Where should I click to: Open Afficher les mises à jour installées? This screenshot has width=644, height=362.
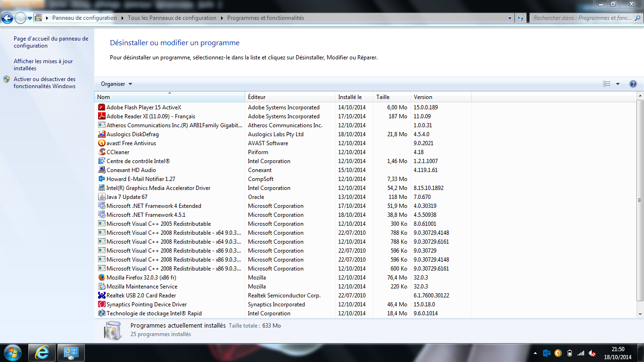pyautogui.click(x=43, y=65)
